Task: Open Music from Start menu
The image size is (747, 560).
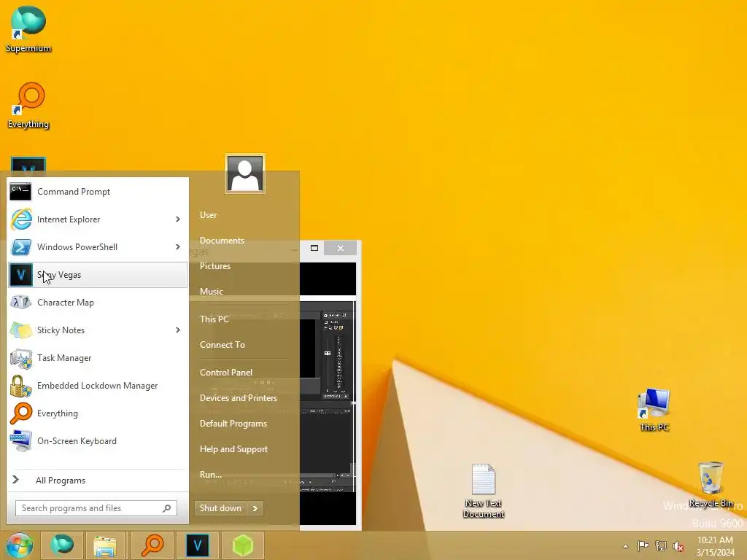Action: click(211, 292)
